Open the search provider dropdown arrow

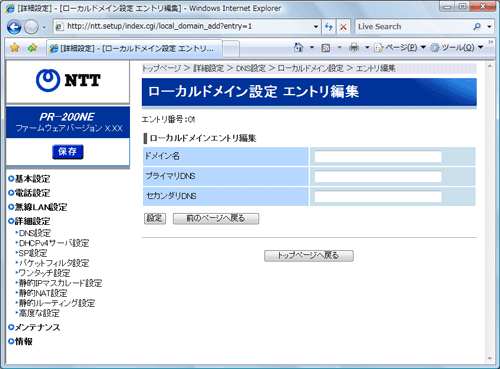pos(489,27)
